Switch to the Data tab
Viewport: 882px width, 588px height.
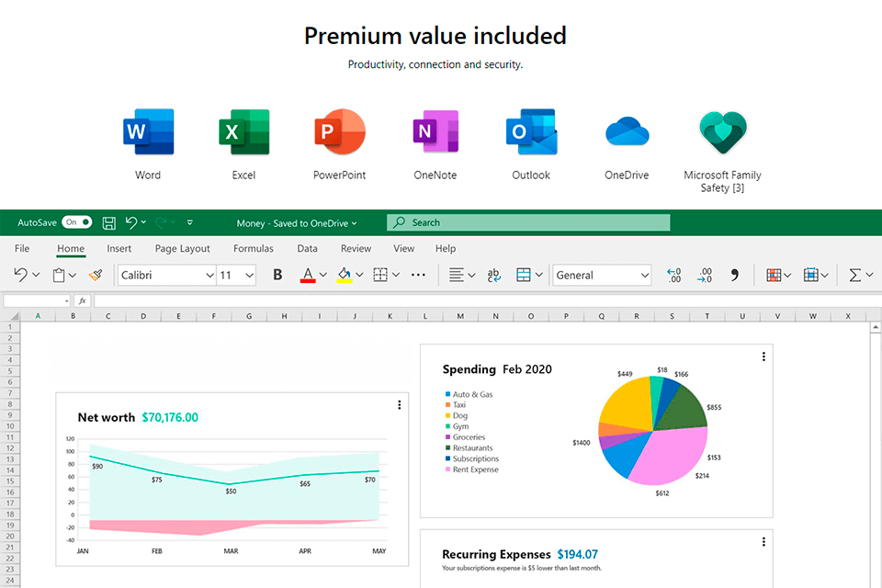[307, 248]
